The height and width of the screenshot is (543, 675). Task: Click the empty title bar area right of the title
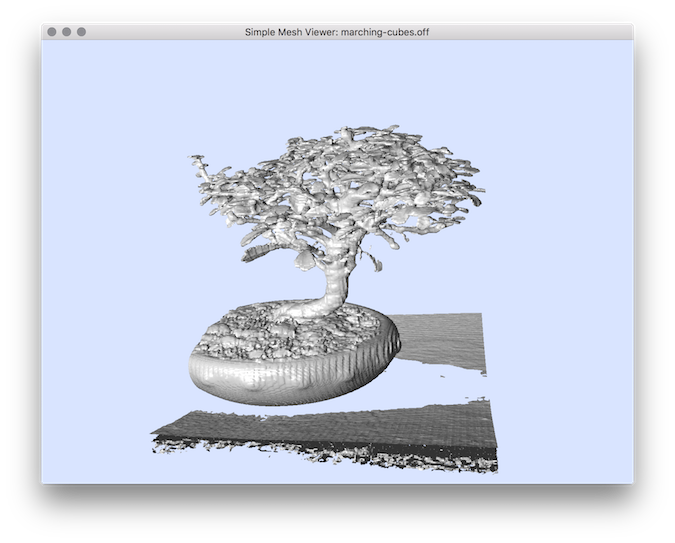pos(530,32)
